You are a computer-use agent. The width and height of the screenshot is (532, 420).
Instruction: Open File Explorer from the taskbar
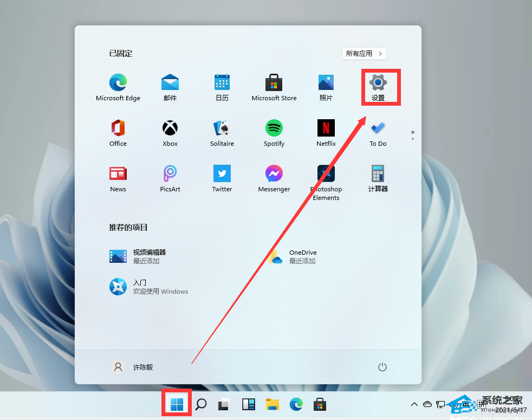coord(272,404)
